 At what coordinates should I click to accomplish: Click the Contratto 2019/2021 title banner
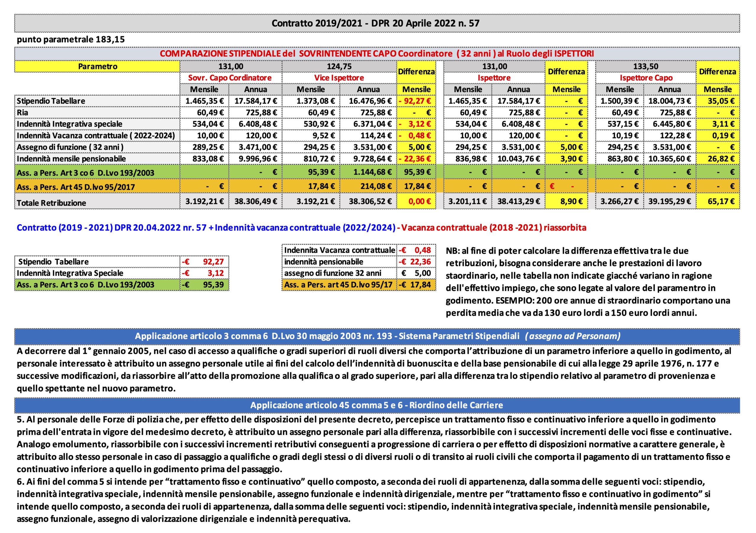point(377,23)
